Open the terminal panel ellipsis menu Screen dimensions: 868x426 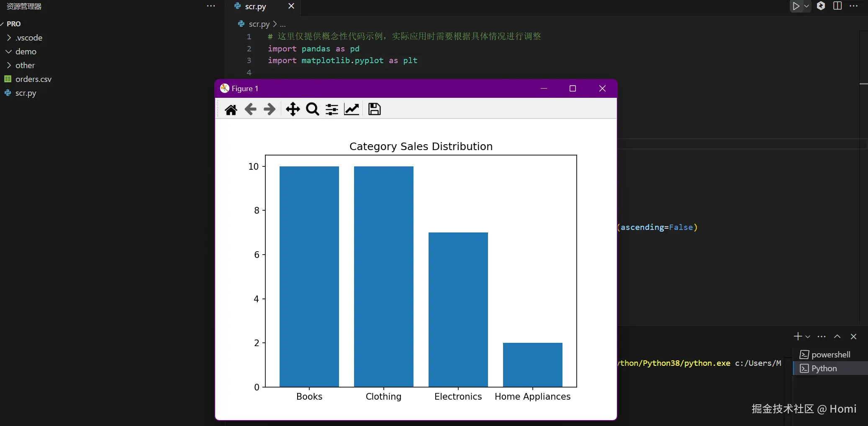(x=822, y=337)
